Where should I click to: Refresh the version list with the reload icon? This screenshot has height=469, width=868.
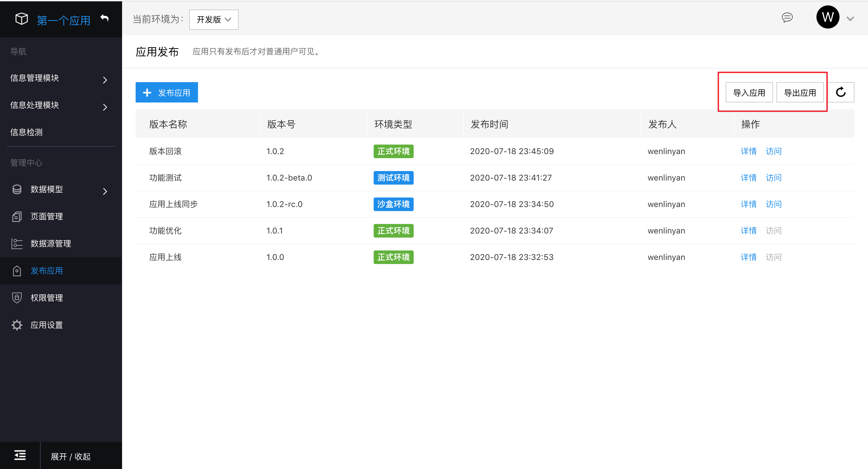click(841, 92)
